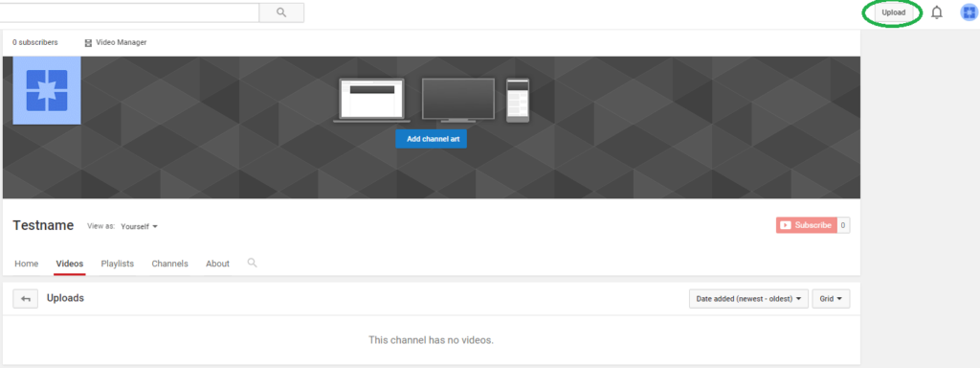The width and height of the screenshot is (980, 368).
Task: Open the Grid view dropdown
Action: point(831,299)
